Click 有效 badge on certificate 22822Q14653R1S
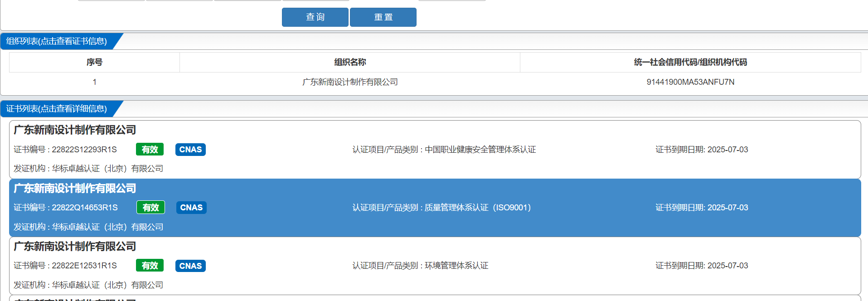 click(x=150, y=208)
